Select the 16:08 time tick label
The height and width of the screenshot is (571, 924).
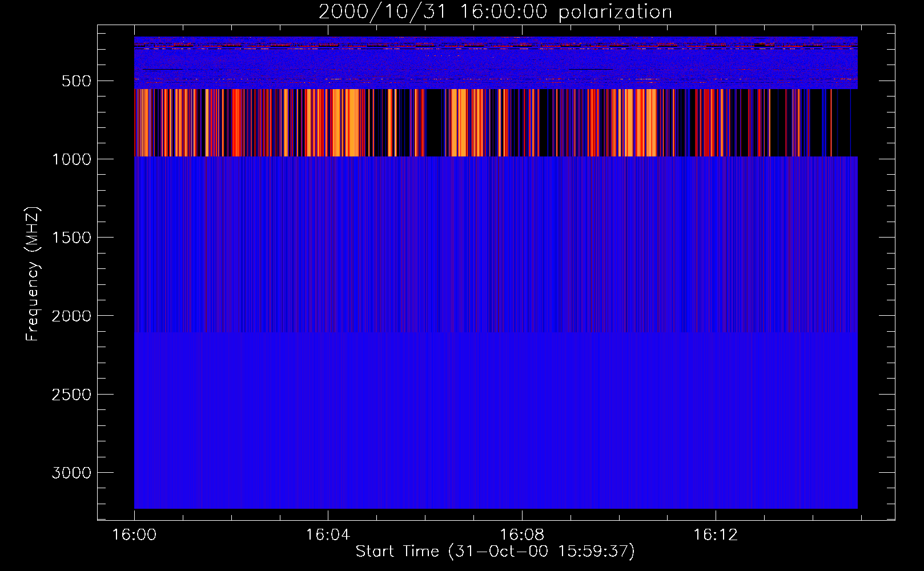(521, 535)
